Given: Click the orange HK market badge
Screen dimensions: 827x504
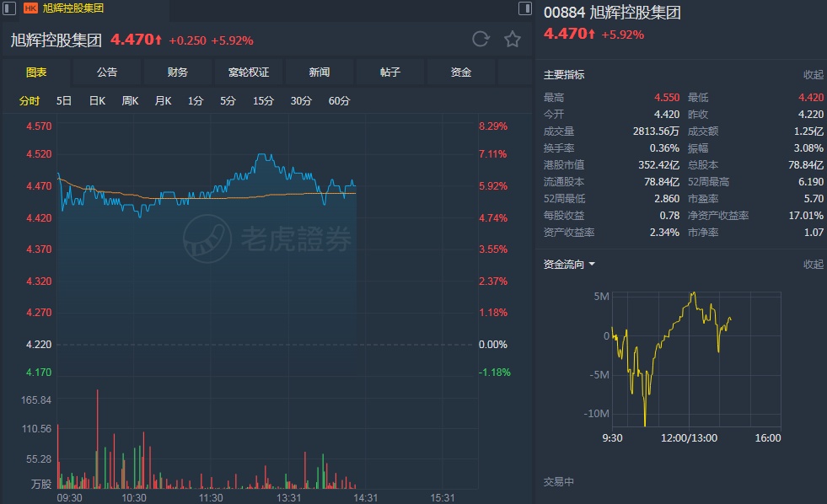Looking at the screenshot, I should [30, 8].
